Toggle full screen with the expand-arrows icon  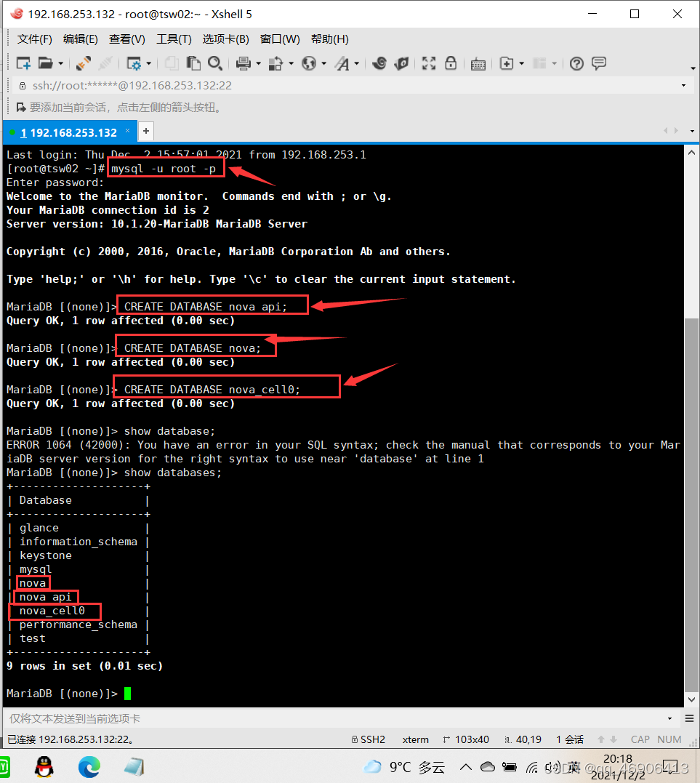[x=429, y=63]
